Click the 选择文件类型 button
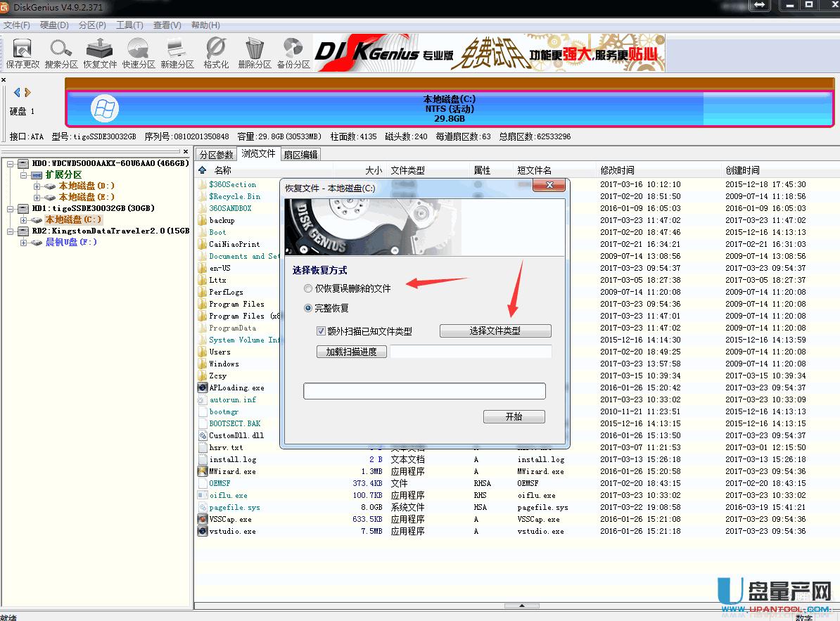The width and height of the screenshot is (840, 621). point(495,331)
